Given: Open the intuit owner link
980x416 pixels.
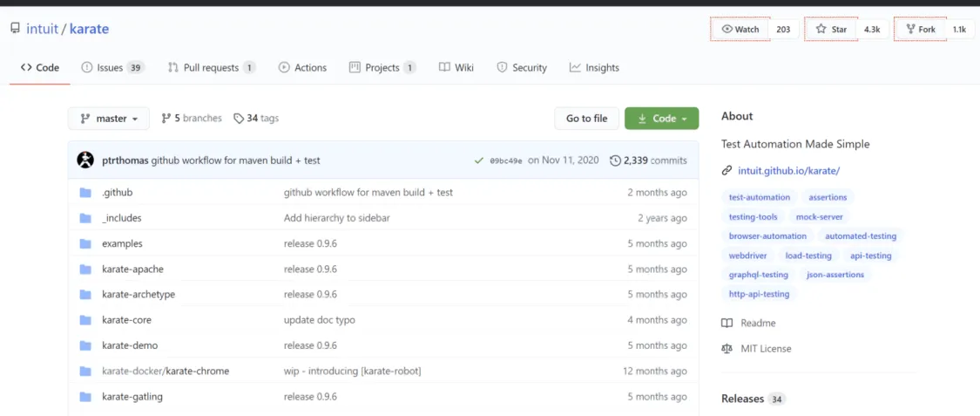Looking at the screenshot, I should tap(42, 29).
